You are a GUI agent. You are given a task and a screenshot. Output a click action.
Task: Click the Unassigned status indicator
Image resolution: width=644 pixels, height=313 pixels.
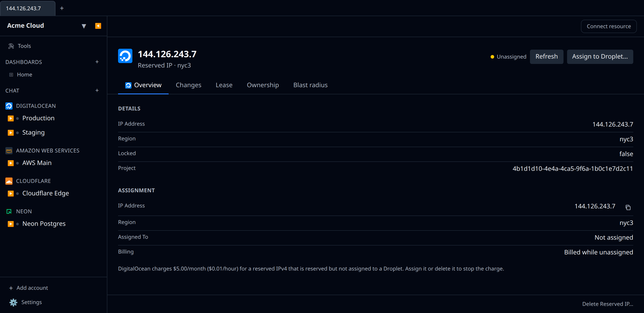pyautogui.click(x=508, y=57)
